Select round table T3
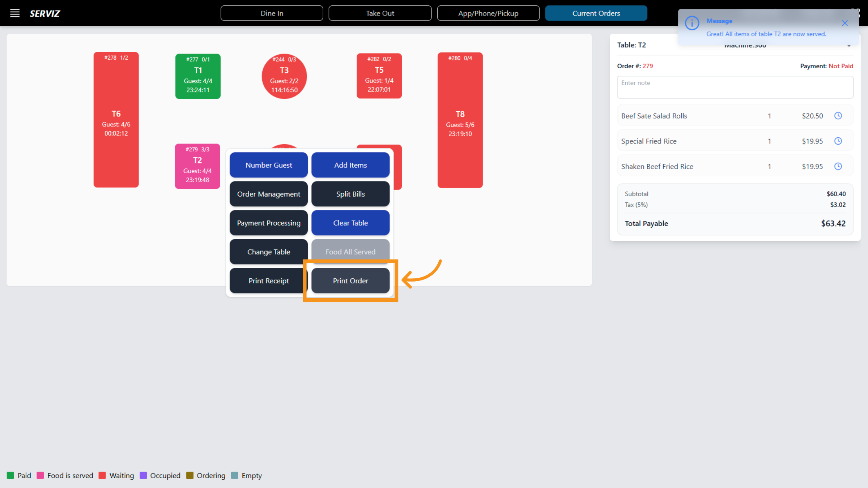868x488 pixels. (x=284, y=76)
